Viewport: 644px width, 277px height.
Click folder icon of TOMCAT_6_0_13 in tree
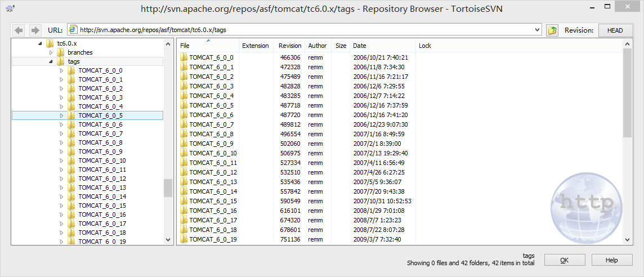coord(71,188)
